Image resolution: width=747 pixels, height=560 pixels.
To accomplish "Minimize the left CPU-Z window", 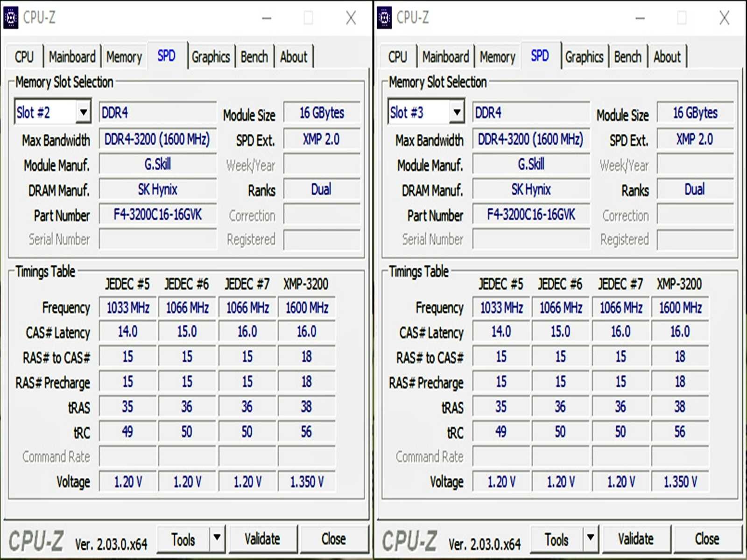I will [267, 18].
